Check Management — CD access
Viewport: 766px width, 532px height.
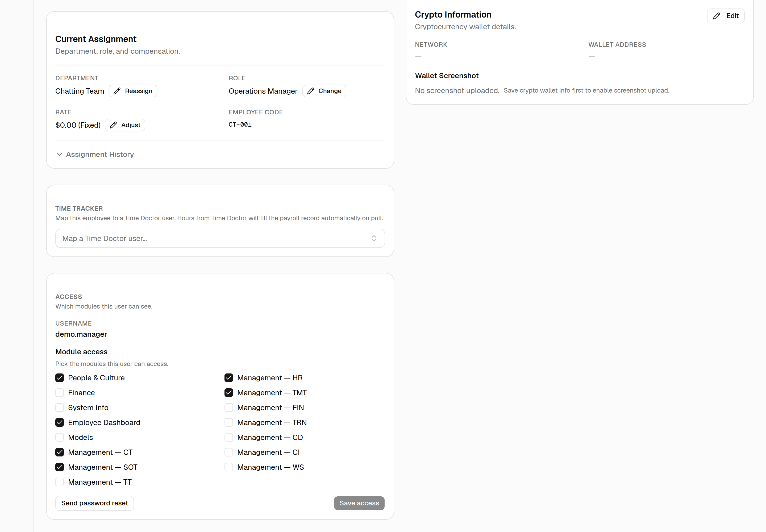(229, 437)
